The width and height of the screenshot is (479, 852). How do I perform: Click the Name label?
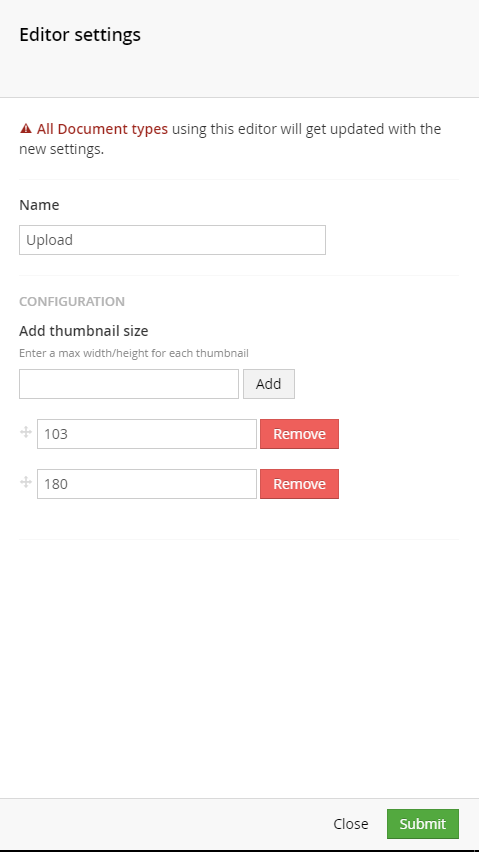click(39, 205)
